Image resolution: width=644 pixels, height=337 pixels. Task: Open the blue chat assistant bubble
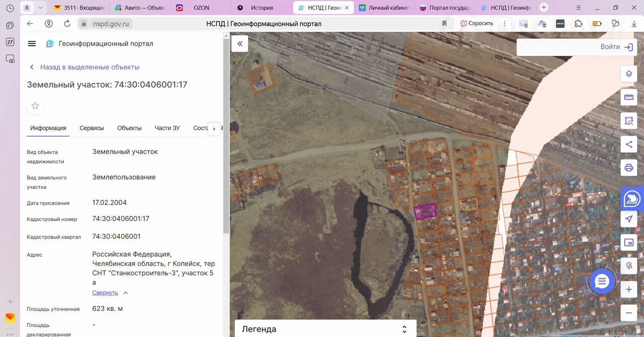602,282
